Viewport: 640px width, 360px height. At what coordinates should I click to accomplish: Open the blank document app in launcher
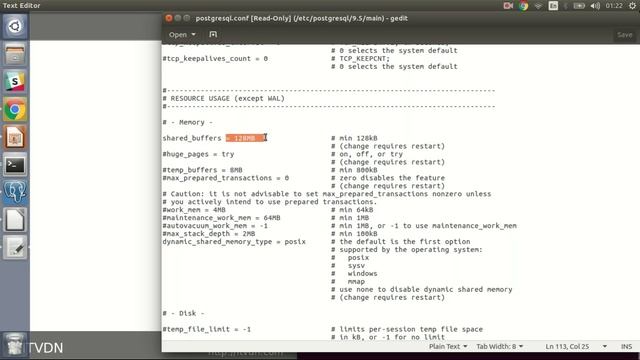click(x=15, y=220)
